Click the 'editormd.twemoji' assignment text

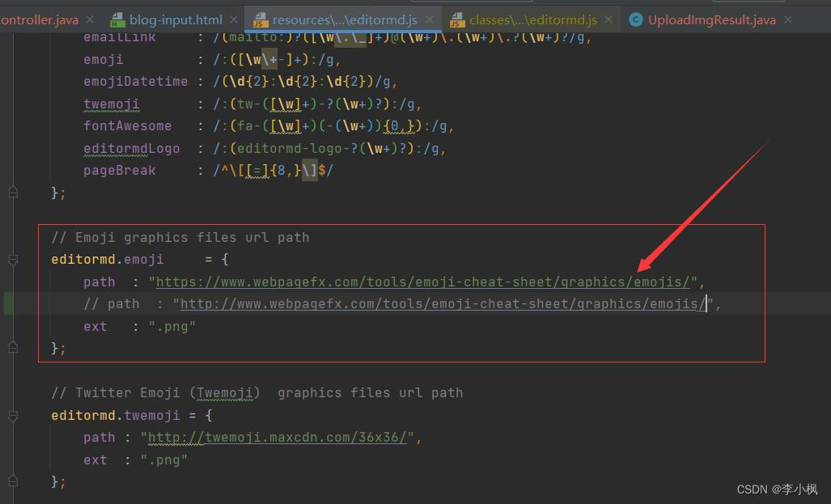click(x=116, y=416)
